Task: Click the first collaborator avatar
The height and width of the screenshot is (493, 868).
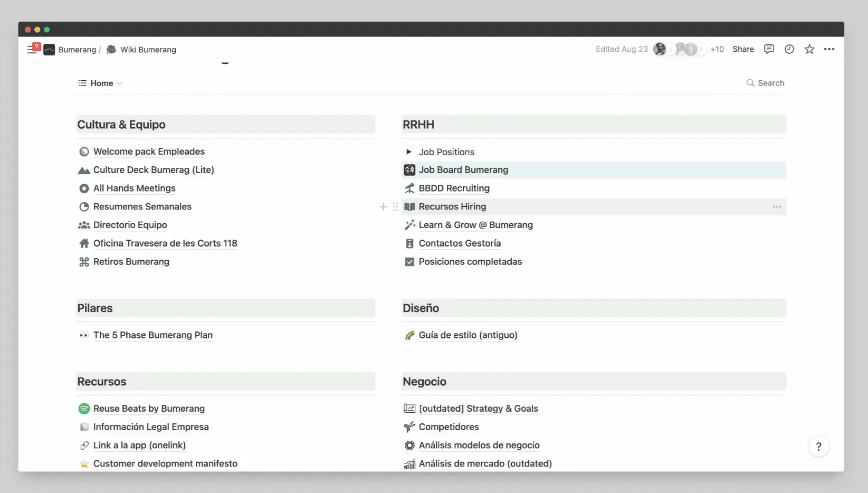Action: tap(660, 49)
